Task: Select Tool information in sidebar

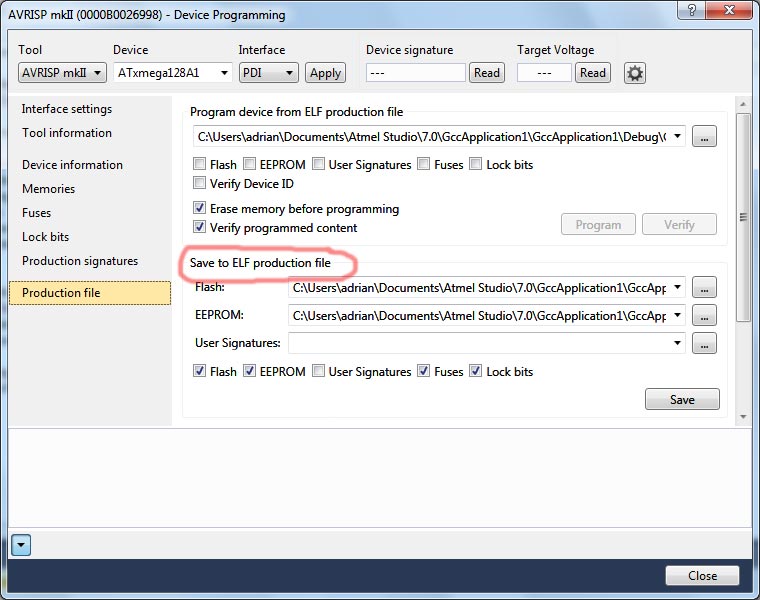Action: (x=67, y=133)
